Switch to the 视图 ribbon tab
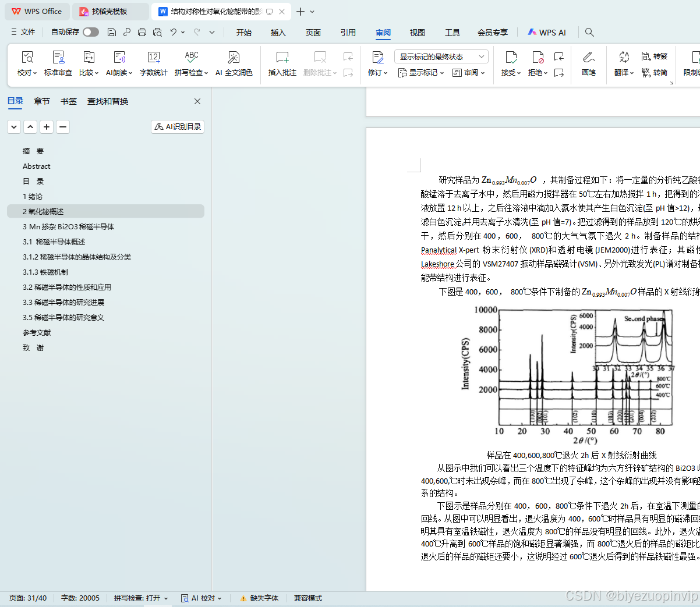 [418, 33]
